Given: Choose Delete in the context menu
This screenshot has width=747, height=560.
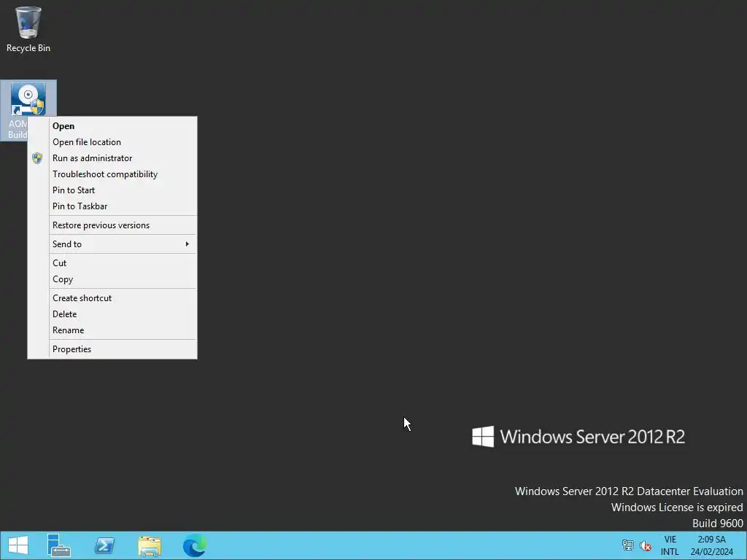Looking at the screenshot, I should pyautogui.click(x=112, y=314).
